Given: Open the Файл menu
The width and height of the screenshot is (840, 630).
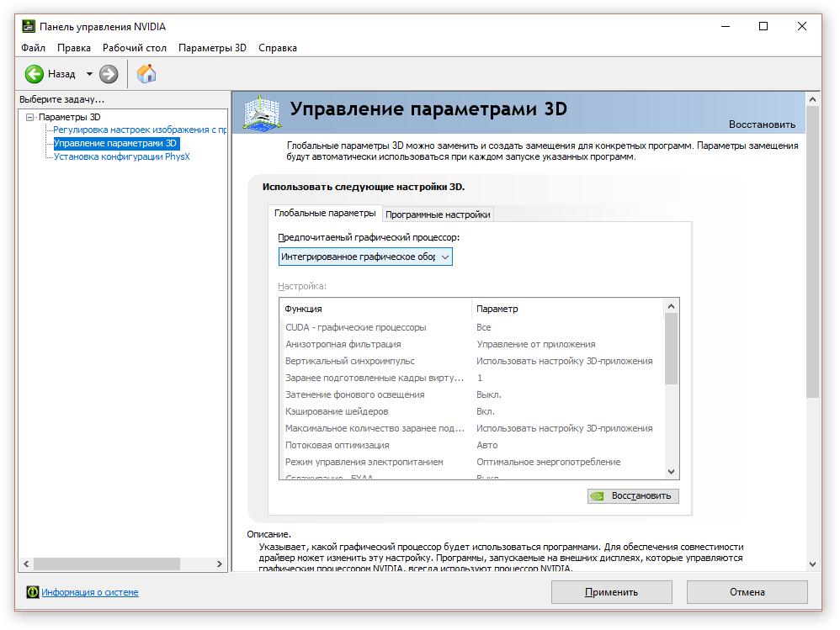Looking at the screenshot, I should [x=34, y=48].
